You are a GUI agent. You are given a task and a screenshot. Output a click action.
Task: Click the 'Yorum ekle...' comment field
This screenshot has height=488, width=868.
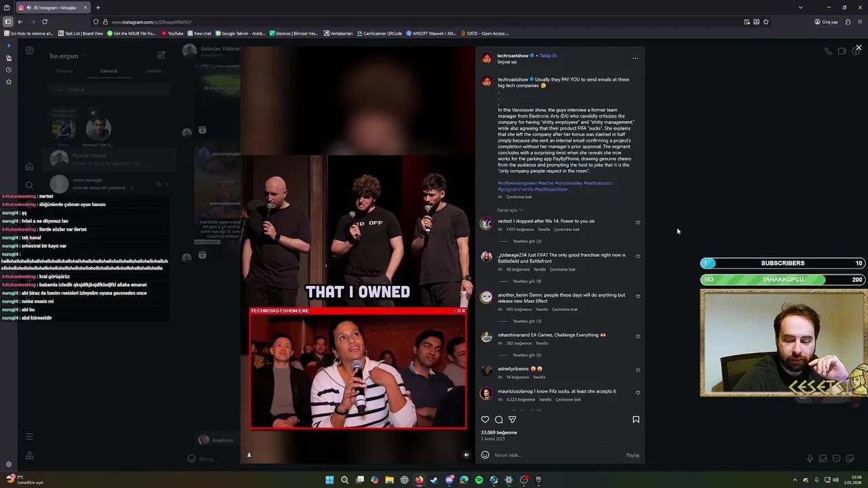click(556, 455)
